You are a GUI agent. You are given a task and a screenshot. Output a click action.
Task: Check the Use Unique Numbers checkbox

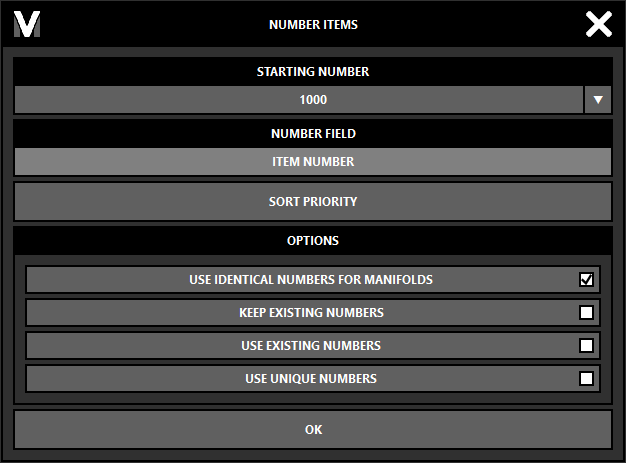tap(586, 379)
